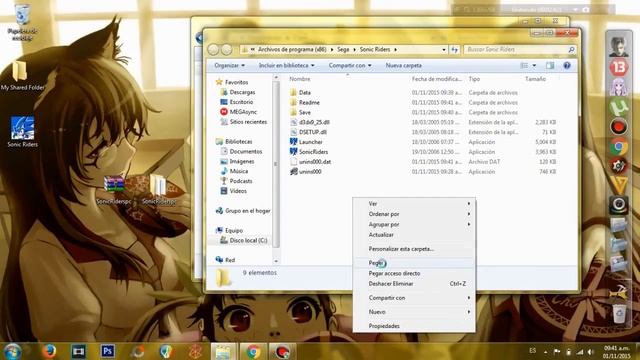This screenshot has width=640, height=360.
Task: Sort by Tamaño column header
Action: tap(535, 79)
